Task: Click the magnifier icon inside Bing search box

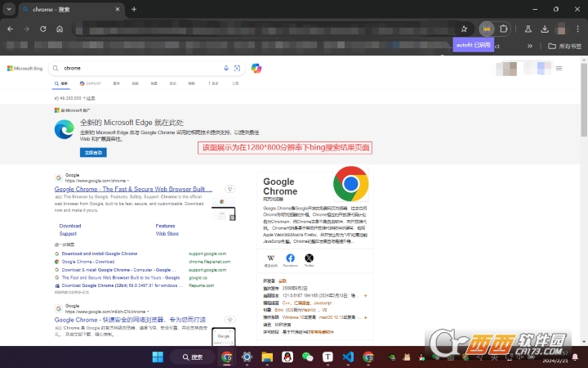Action: pyautogui.click(x=56, y=68)
